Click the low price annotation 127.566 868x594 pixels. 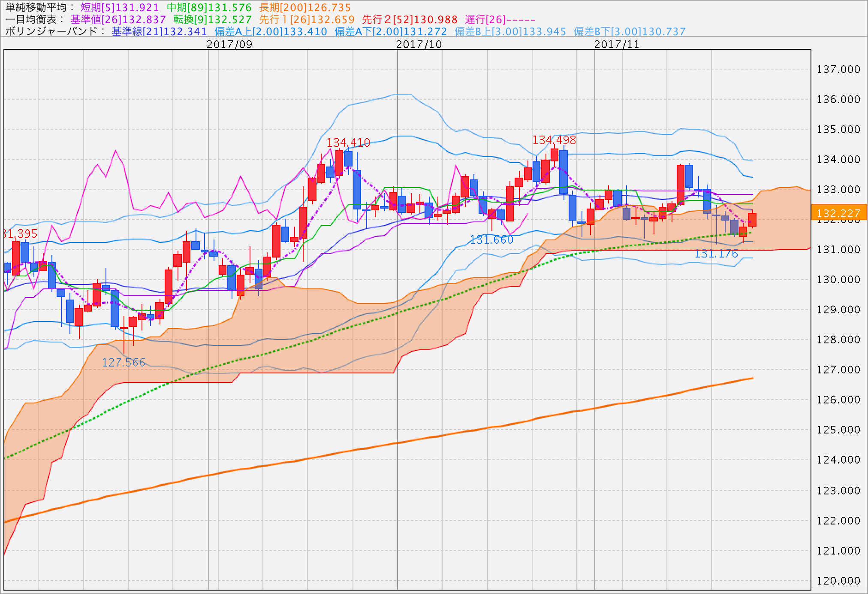click(124, 363)
